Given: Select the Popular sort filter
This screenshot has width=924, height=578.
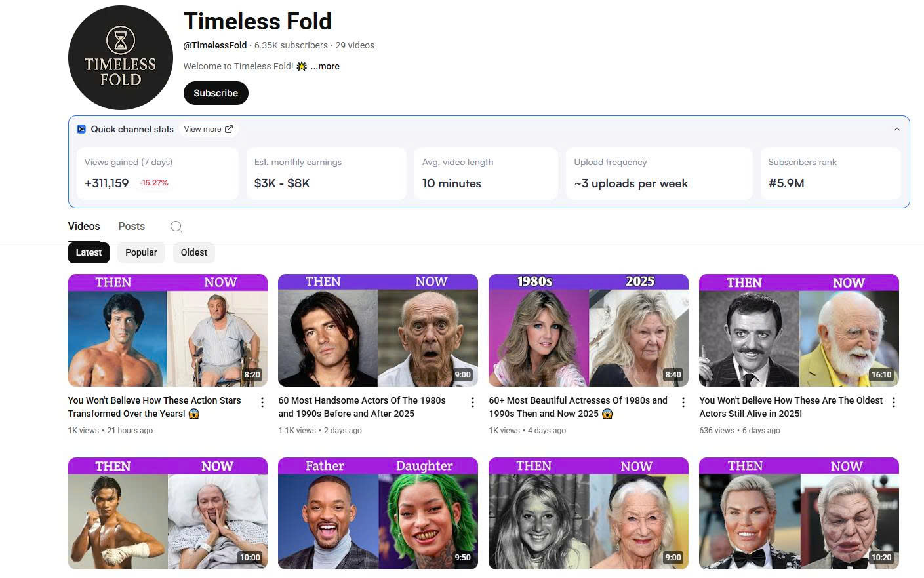Looking at the screenshot, I should (141, 252).
